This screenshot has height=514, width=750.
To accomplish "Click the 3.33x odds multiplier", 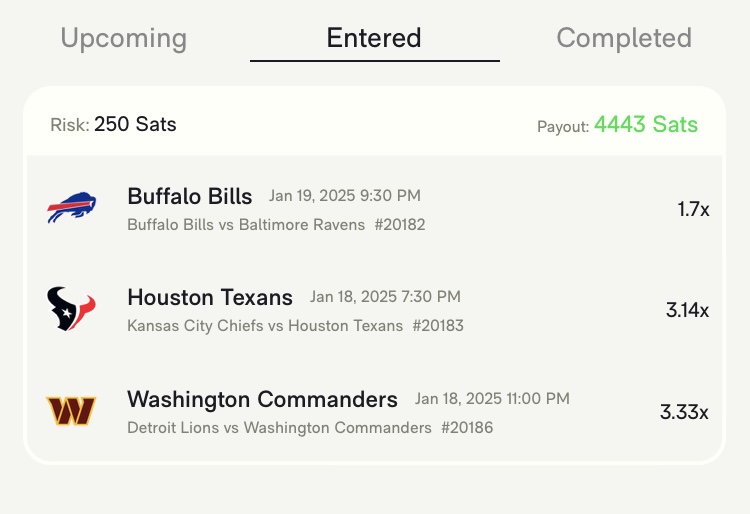I will [684, 411].
